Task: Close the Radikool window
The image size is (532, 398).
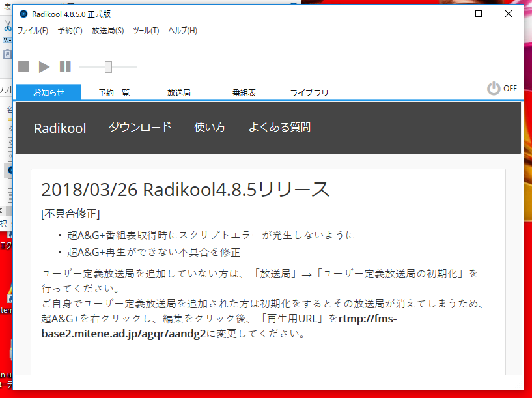Action: pos(509,14)
